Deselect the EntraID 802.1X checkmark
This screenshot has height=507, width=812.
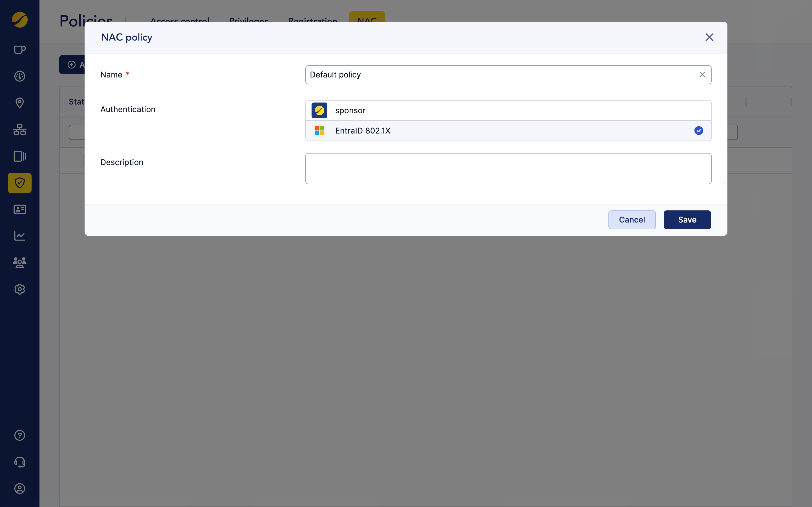(x=699, y=131)
